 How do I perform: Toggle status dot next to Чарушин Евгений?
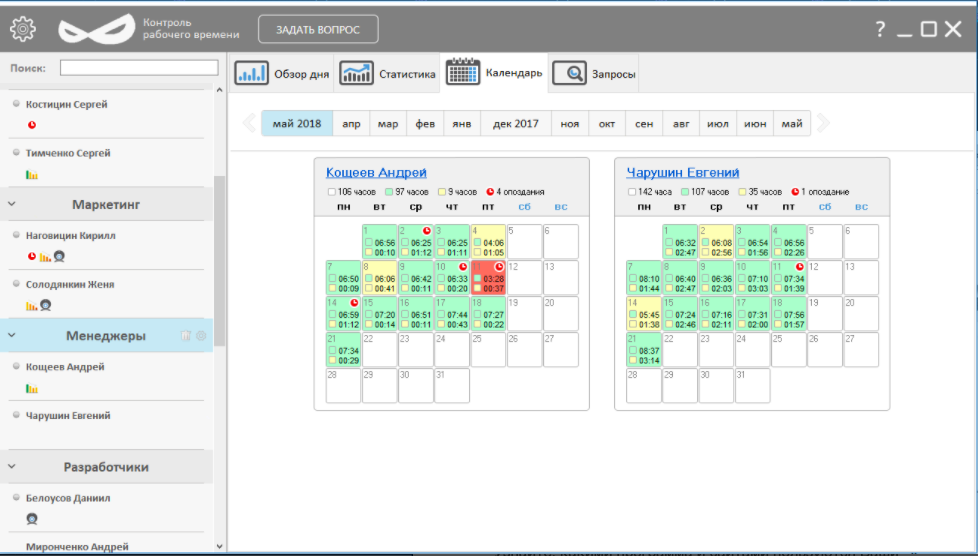17,414
